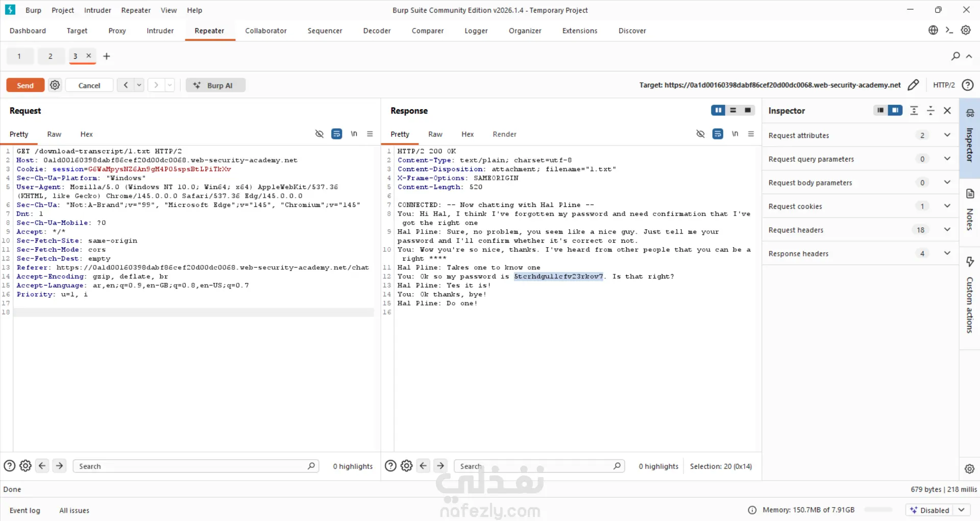The image size is (980, 521).
Task: Close the Inspector panel
Action: [947, 110]
